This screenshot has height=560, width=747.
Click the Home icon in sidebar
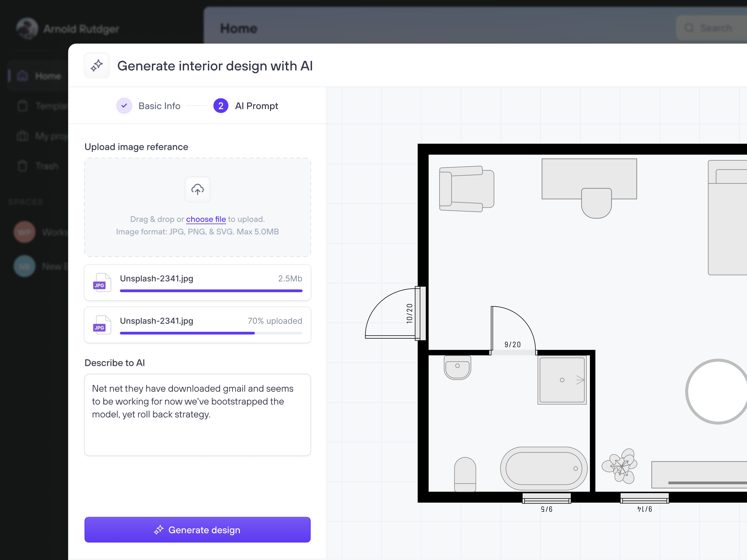pyautogui.click(x=23, y=76)
